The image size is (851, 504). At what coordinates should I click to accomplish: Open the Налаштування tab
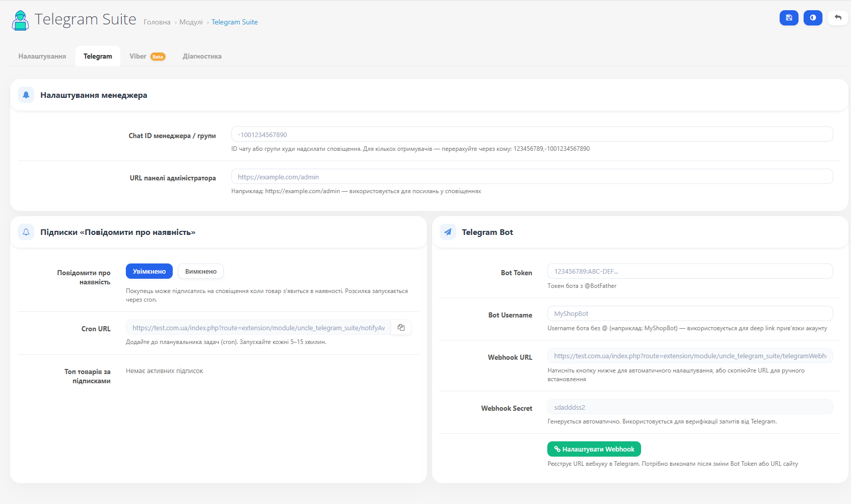click(42, 56)
